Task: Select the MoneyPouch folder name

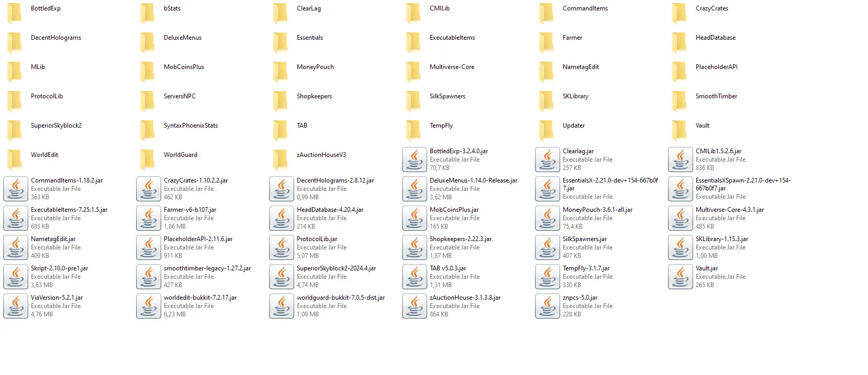Action: pos(315,67)
